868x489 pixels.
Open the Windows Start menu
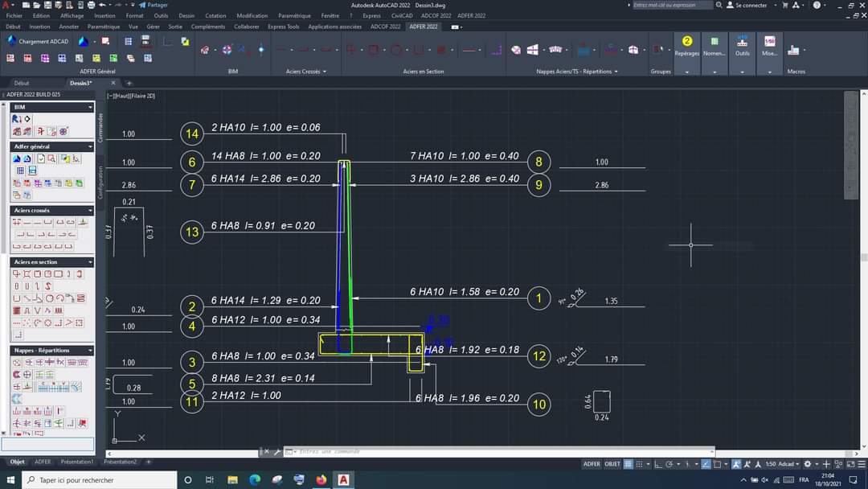click(10, 479)
